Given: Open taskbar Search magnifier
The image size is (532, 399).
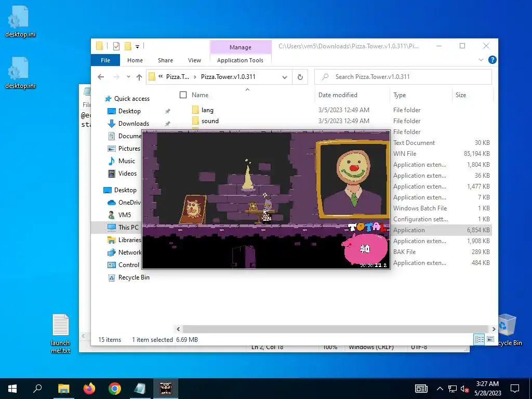Looking at the screenshot, I should (37, 389).
